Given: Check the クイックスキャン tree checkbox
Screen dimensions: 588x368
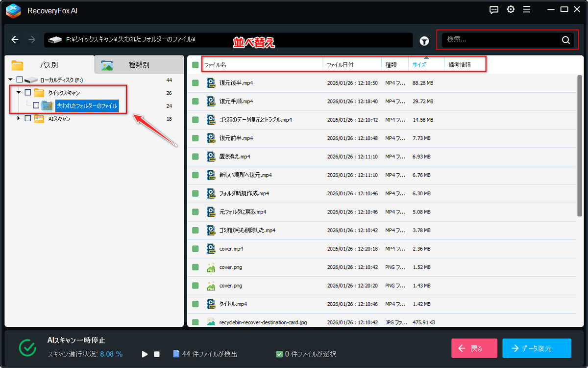Looking at the screenshot, I should pyautogui.click(x=28, y=93).
